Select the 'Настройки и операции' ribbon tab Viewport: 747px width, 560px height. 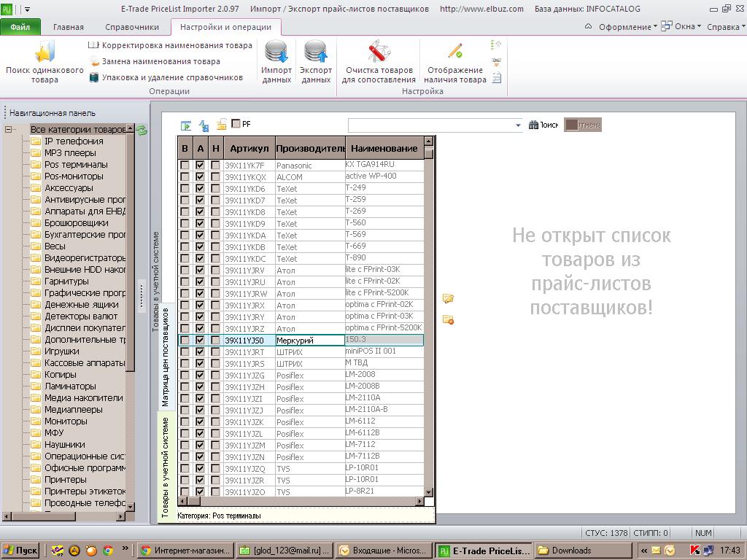coord(225,27)
